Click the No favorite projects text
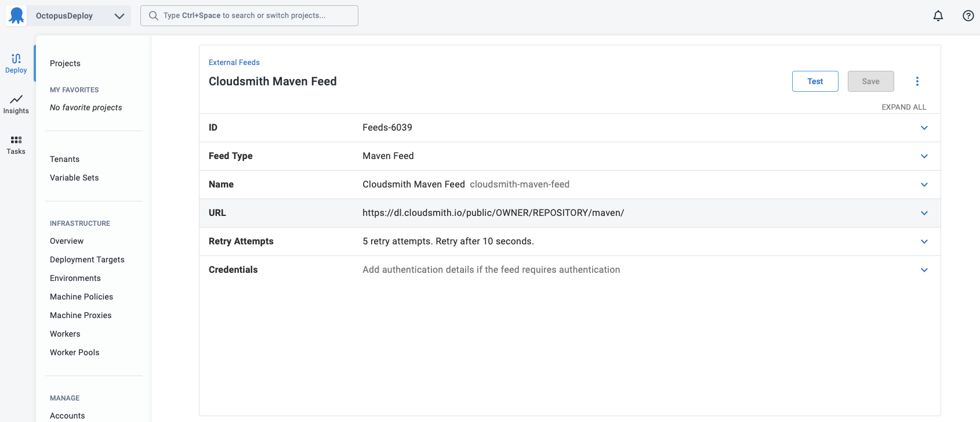Viewport: 980px width, 422px height. [x=86, y=107]
